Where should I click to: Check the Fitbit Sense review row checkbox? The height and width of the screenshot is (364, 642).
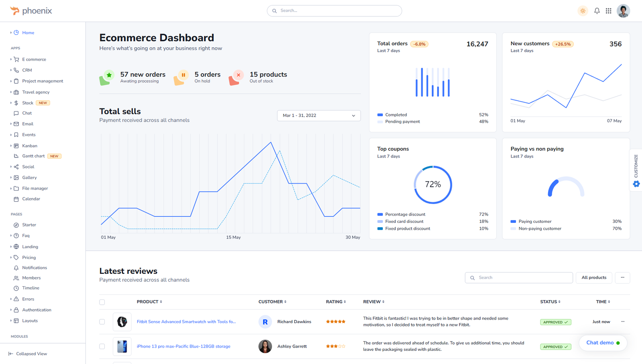point(102,322)
